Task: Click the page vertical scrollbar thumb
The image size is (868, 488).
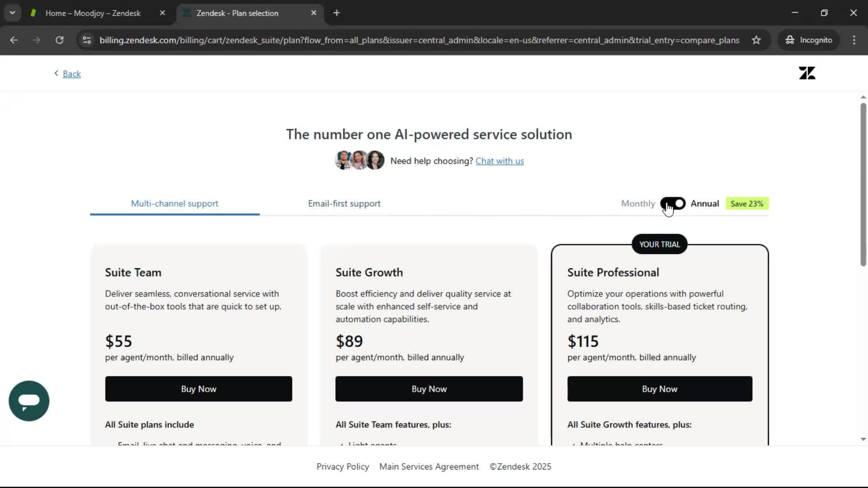Action: 863,184
